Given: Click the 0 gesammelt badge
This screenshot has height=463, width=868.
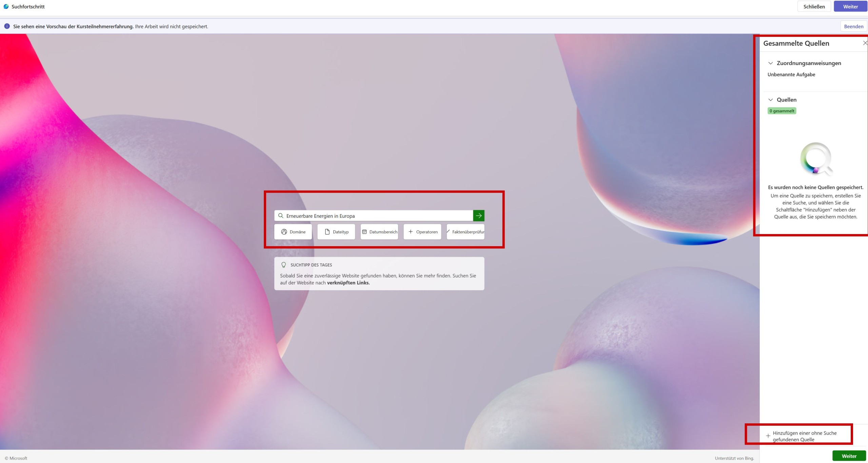Looking at the screenshot, I should (782, 111).
